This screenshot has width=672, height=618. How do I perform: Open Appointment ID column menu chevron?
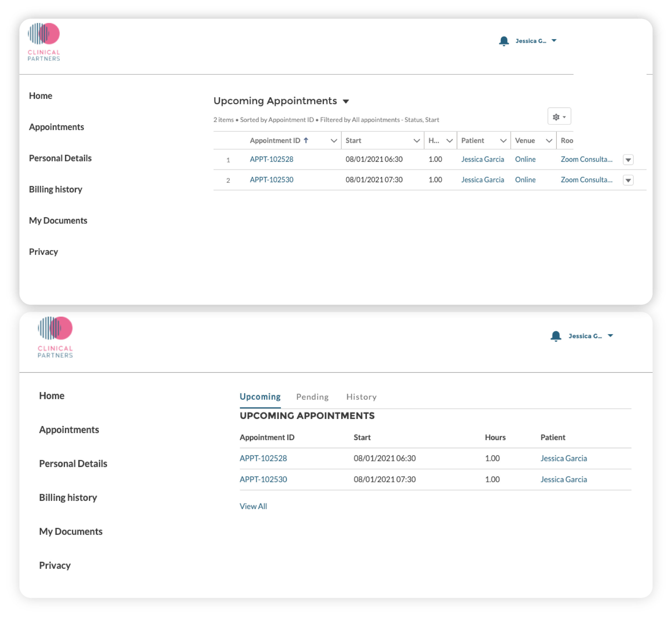333,141
